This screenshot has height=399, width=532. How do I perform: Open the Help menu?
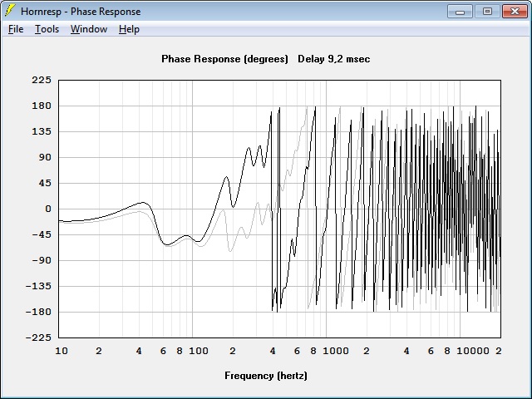129,29
